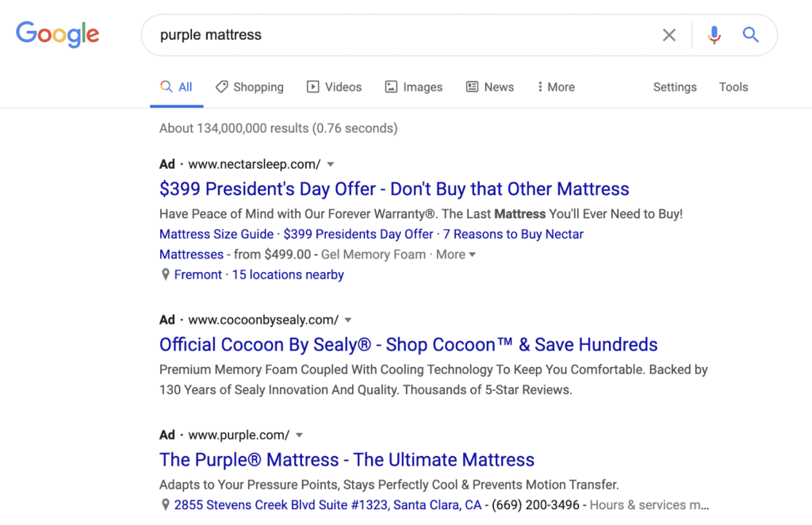Screen dimensions: 812x525
Task: Expand the More search categories menu
Action: point(556,87)
